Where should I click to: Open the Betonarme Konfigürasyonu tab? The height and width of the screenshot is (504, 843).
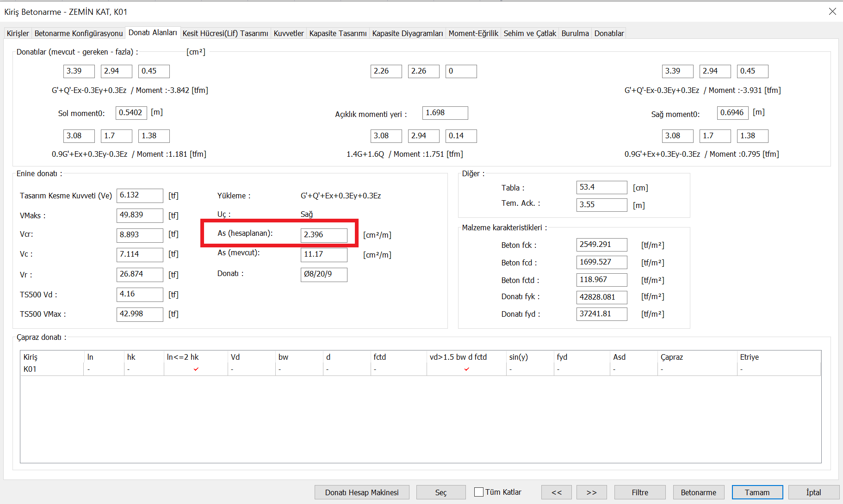[x=79, y=33]
